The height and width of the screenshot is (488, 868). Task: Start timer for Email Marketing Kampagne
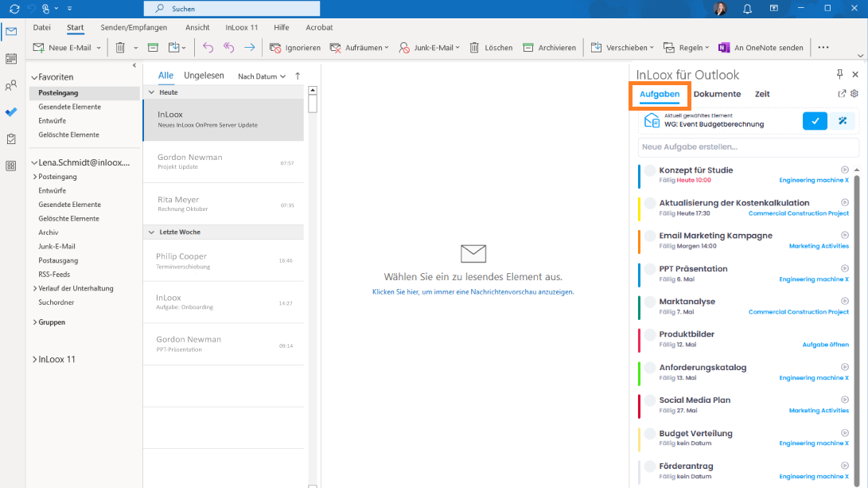[845, 236]
